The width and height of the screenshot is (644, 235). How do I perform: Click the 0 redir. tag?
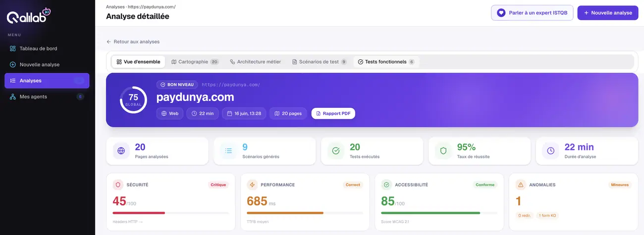click(525, 215)
